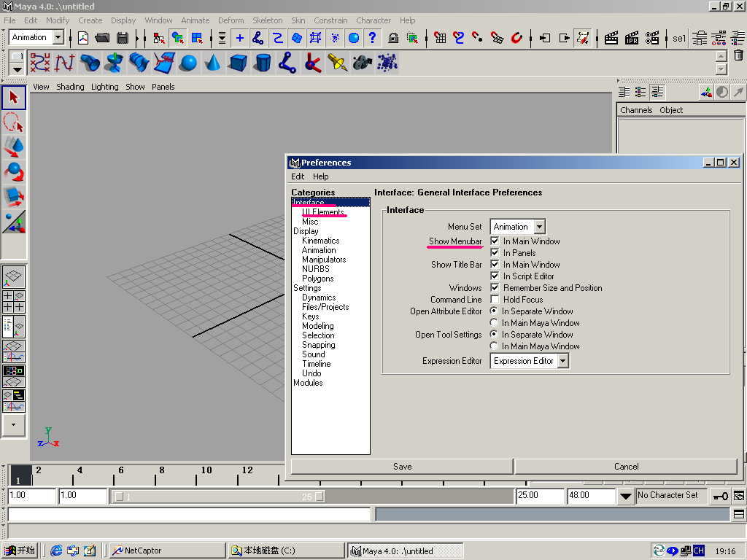The image size is (747, 560).
Task: Uncheck Remember Size and Position
Action: 495,287
